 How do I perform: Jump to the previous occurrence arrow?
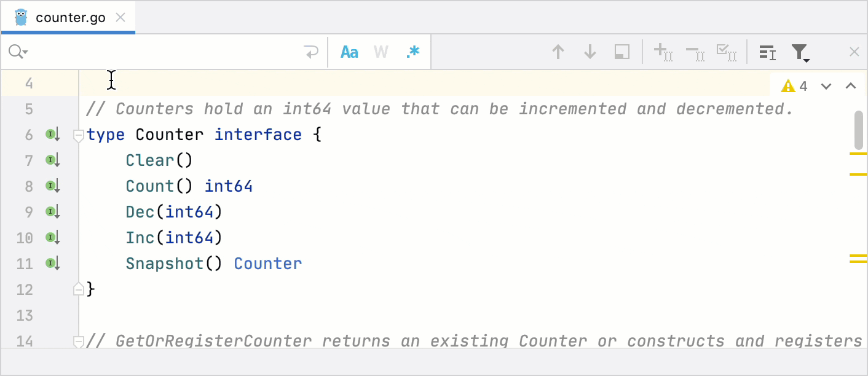point(558,52)
